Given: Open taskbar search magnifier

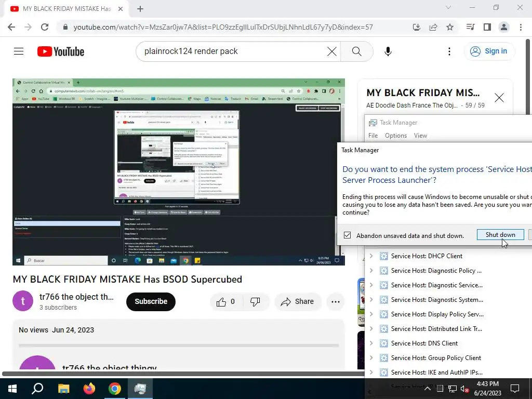Looking at the screenshot, I should pyautogui.click(x=37, y=389).
